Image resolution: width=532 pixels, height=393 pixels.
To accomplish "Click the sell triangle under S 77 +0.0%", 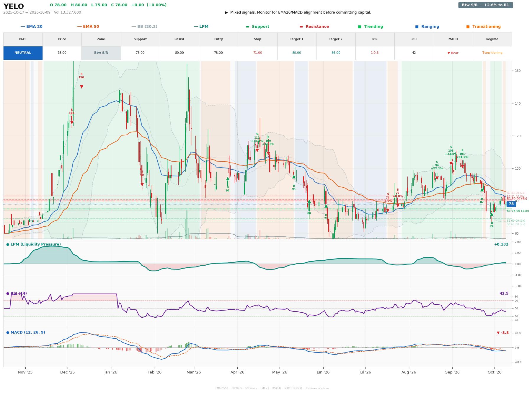I will [398, 206].
